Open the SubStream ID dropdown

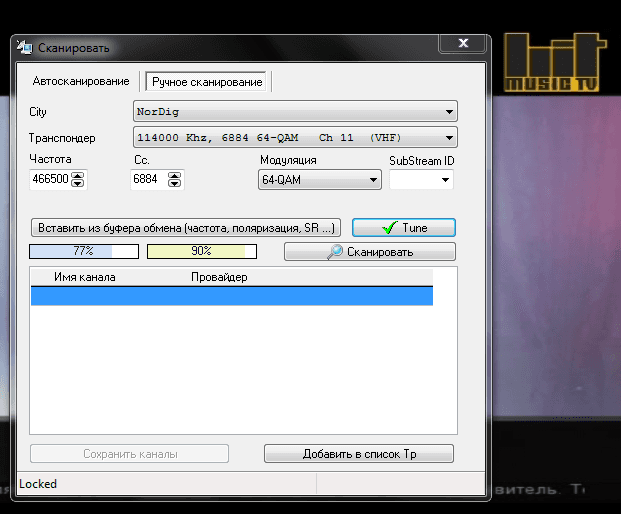[x=421, y=180]
